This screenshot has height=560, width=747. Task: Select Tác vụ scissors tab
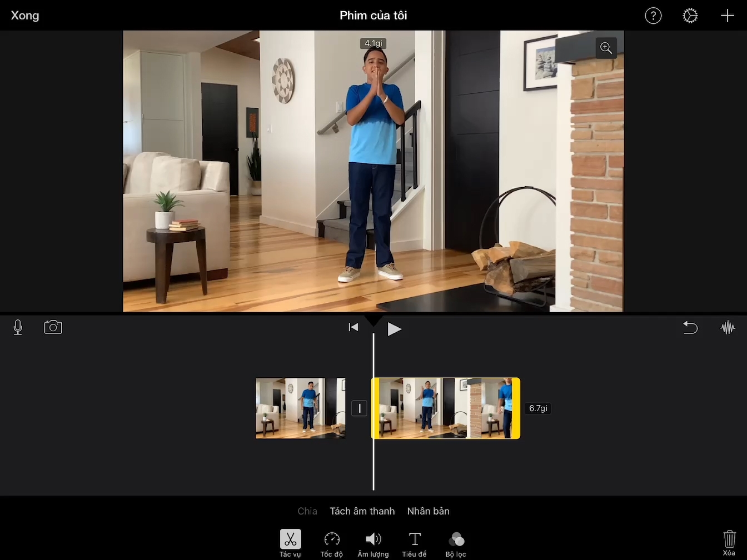290,543
